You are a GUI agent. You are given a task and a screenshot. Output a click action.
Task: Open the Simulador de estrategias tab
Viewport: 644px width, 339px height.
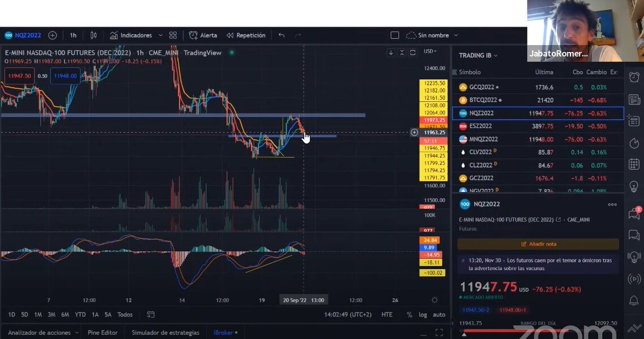tap(165, 332)
